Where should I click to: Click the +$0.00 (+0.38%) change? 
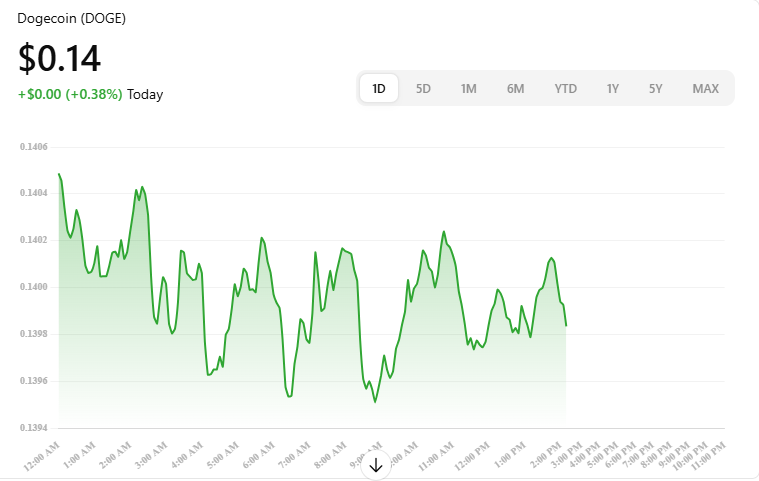tap(70, 94)
